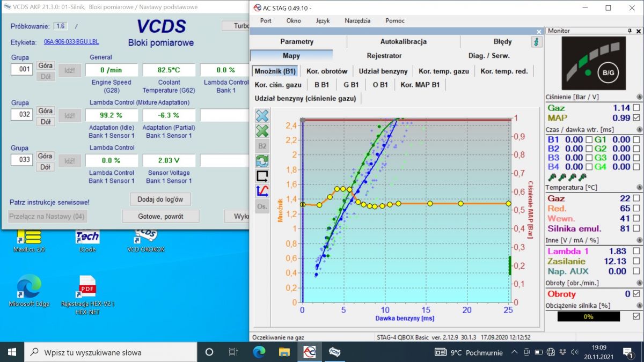Select the Kor. obrotów map tab
The height and width of the screenshot is (362, 644).
(327, 71)
